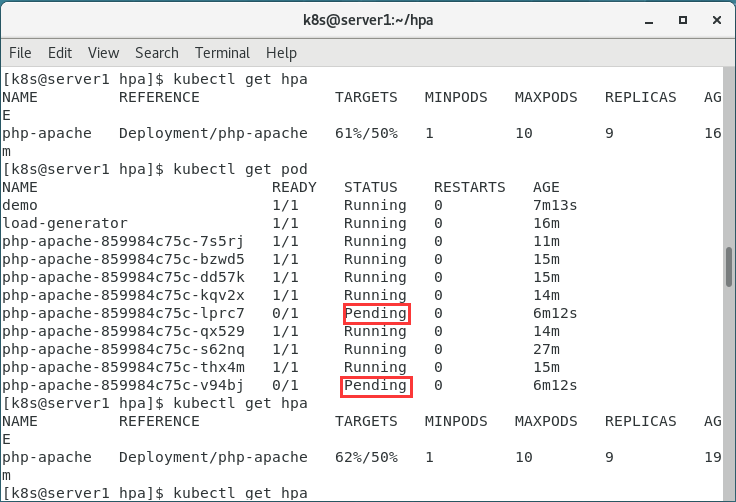Click pod name php-apache-859984c75c-kqv2x
This screenshot has width=736, height=502.
click(123, 295)
